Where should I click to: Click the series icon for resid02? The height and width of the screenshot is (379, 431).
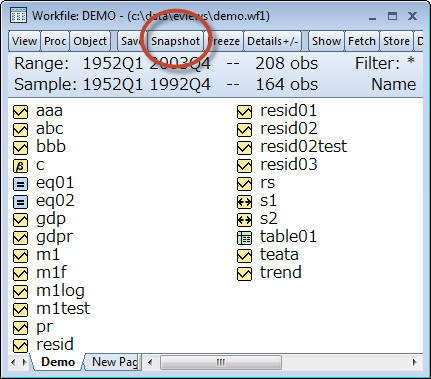point(244,130)
